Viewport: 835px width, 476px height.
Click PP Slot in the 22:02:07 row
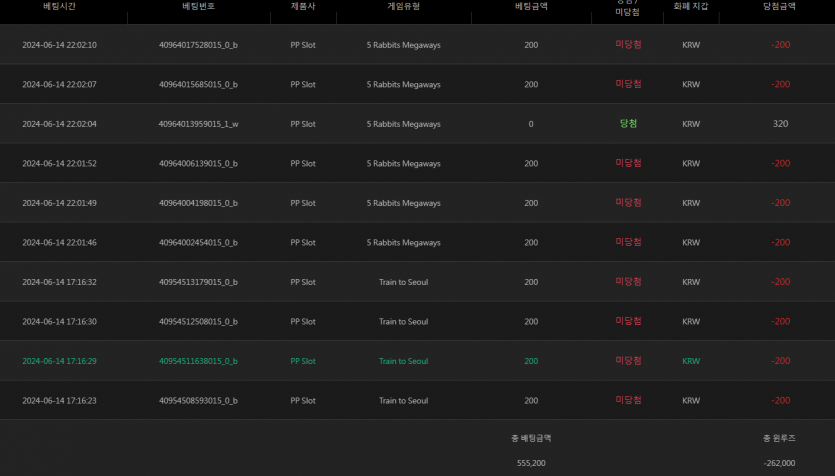[303, 85]
